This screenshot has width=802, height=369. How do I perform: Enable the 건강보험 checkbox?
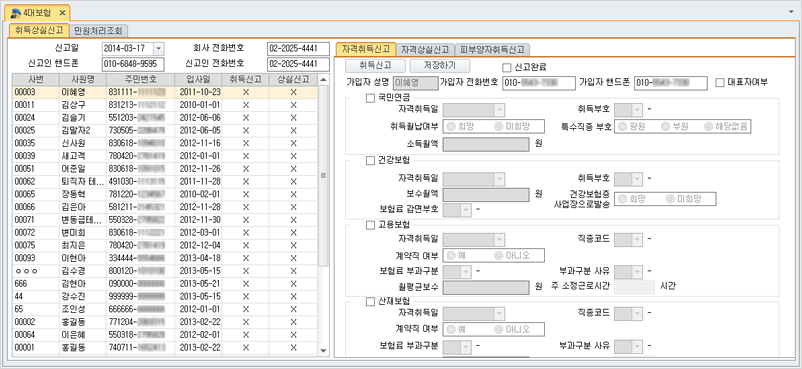(370, 161)
